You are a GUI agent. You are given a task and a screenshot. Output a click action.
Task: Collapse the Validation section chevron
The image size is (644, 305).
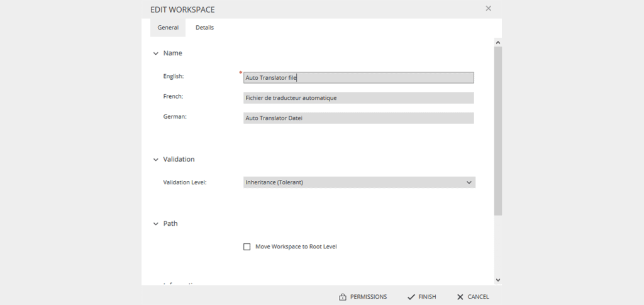pos(156,160)
